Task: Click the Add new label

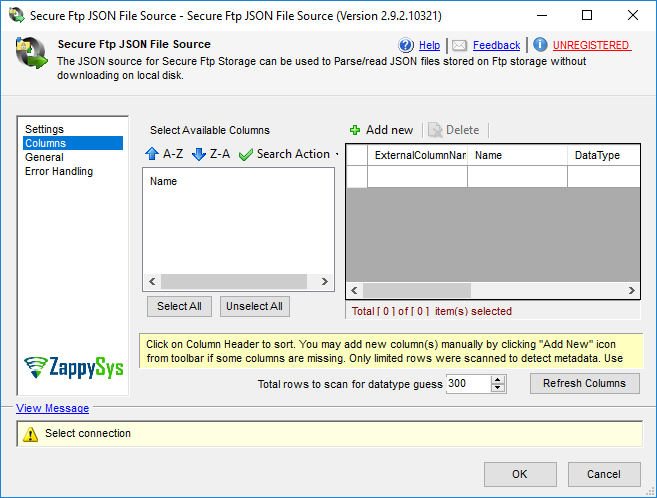Action: click(x=389, y=130)
